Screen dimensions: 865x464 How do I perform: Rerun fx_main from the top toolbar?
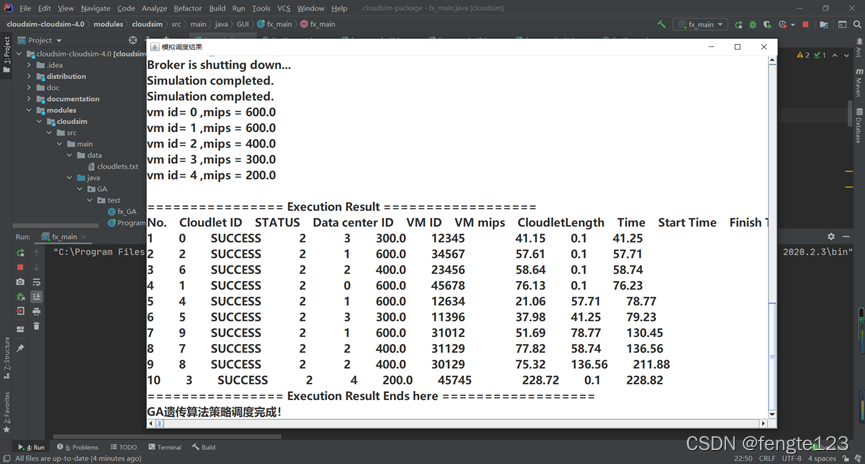tap(739, 24)
